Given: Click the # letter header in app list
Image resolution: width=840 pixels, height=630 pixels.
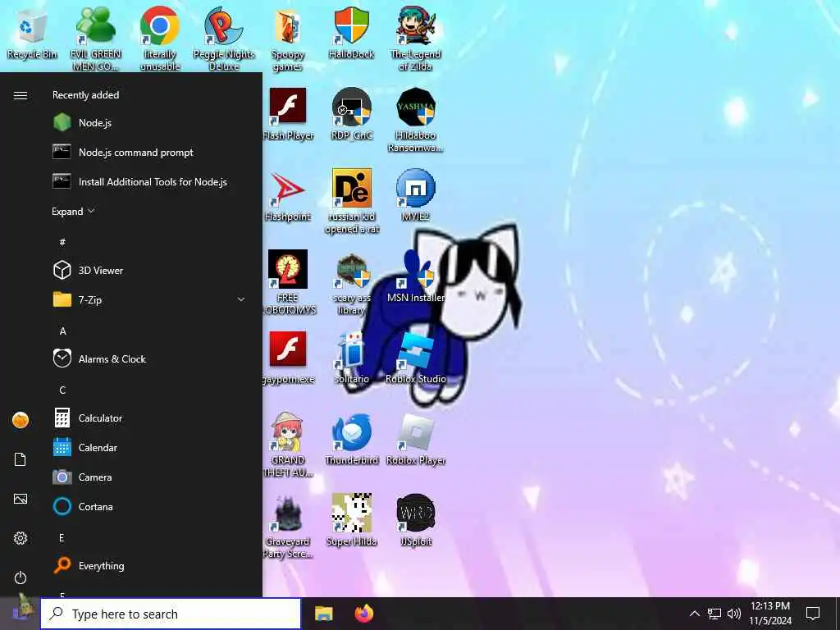Looking at the screenshot, I should 62,242.
